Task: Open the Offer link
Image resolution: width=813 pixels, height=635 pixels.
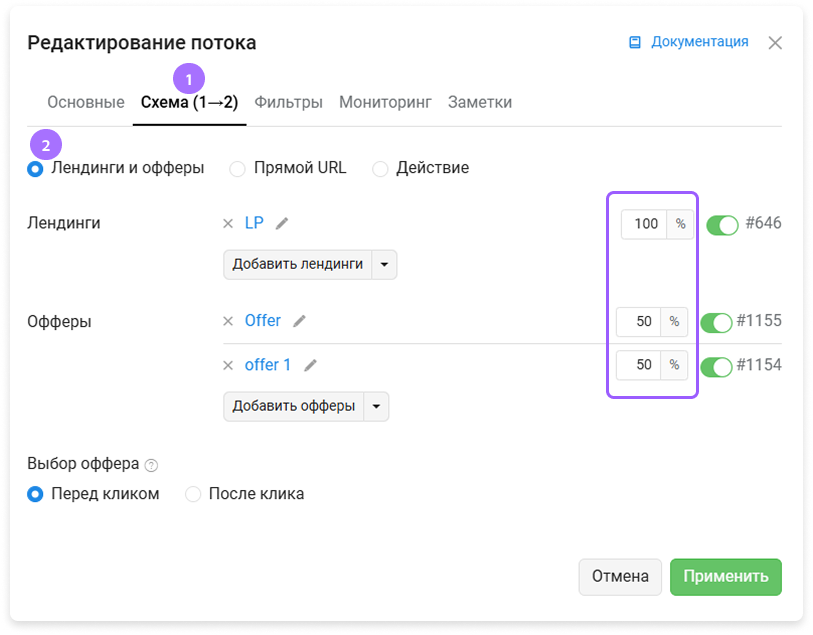Action: (263, 320)
